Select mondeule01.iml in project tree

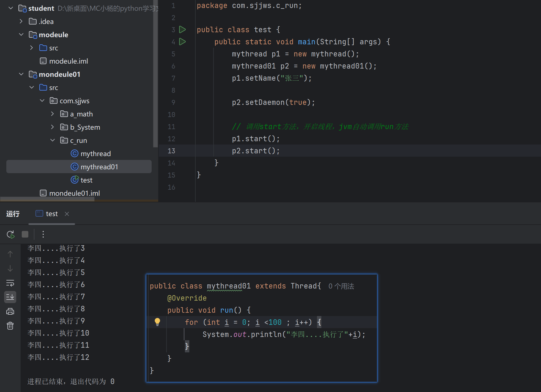74,193
